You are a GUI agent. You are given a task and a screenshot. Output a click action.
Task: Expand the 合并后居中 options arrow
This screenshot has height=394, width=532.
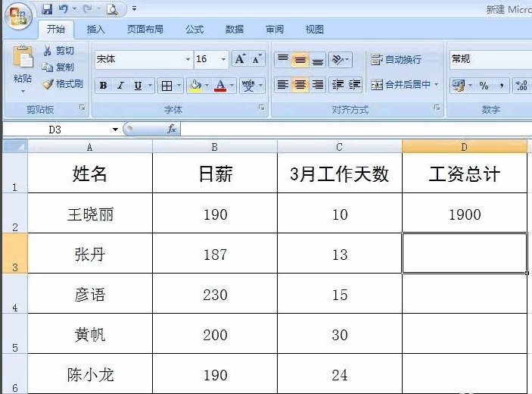click(437, 85)
